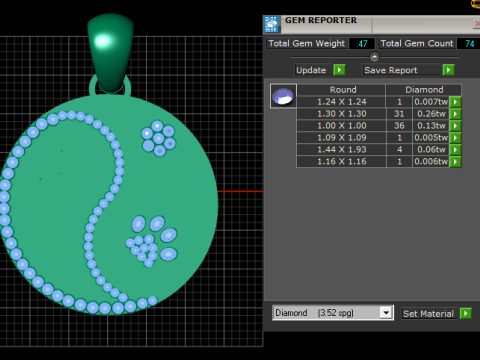
Task: Click the Gem Reporter panel icon
Action: [271, 24]
